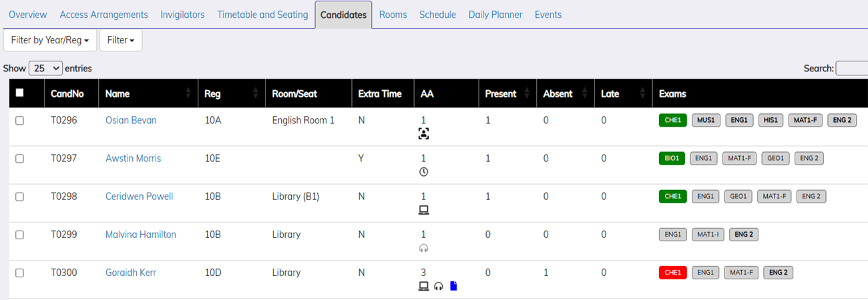Click the headphones icon in Goraidh Kerr's row
This screenshot has height=300, width=868.
(x=439, y=286)
